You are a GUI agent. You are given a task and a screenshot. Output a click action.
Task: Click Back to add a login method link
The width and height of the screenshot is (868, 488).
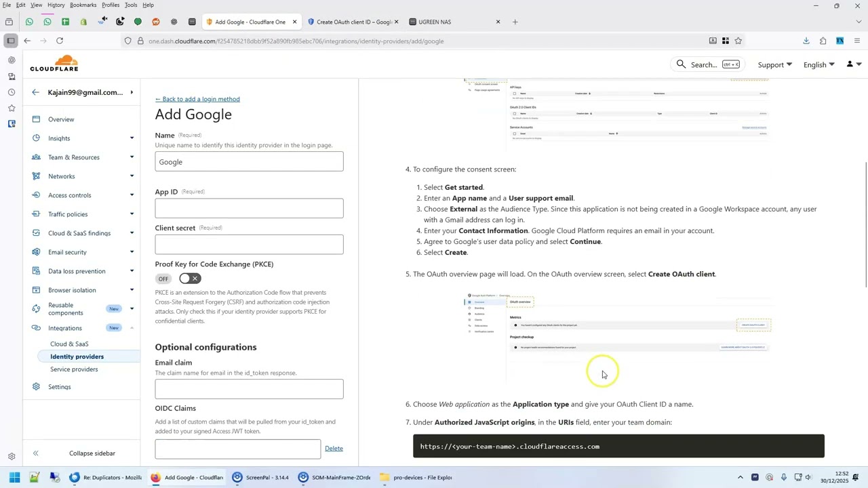pos(197,99)
